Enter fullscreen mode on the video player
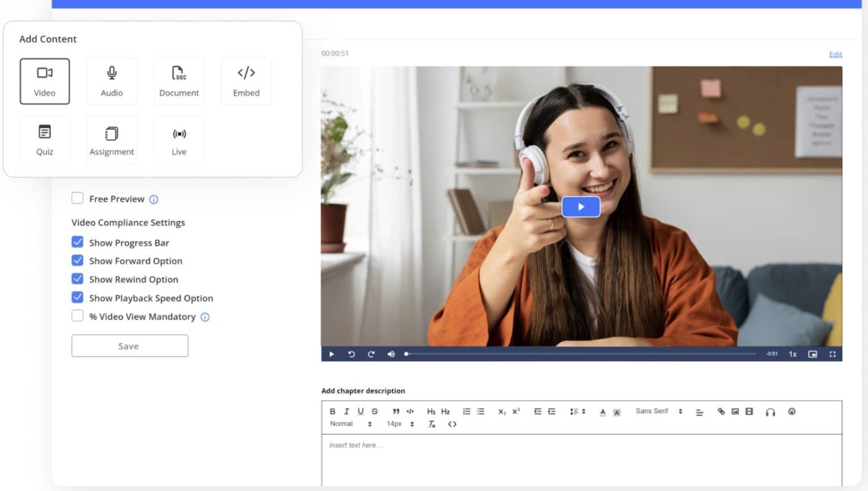Image resolution: width=868 pixels, height=491 pixels. [x=832, y=354]
